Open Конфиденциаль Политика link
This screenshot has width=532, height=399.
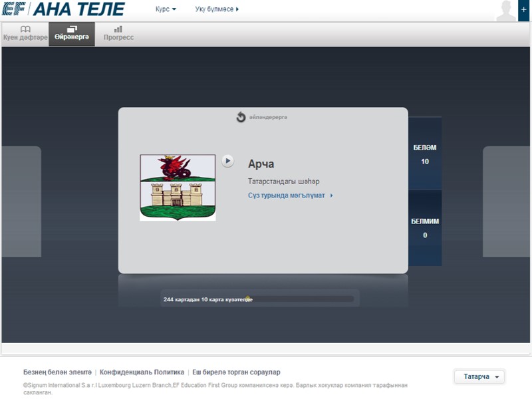tap(142, 372)
